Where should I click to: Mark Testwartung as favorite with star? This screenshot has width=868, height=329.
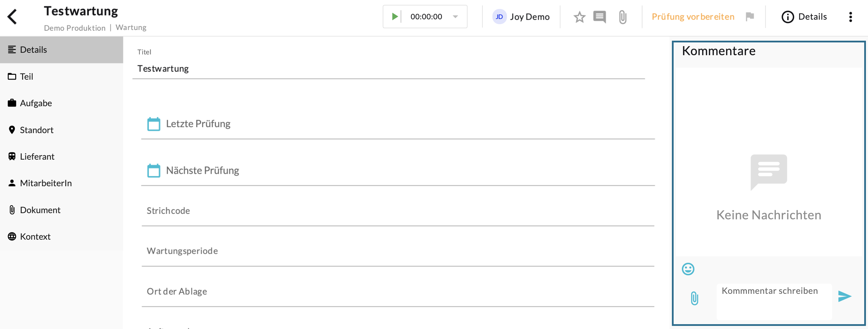coord(579,17)
